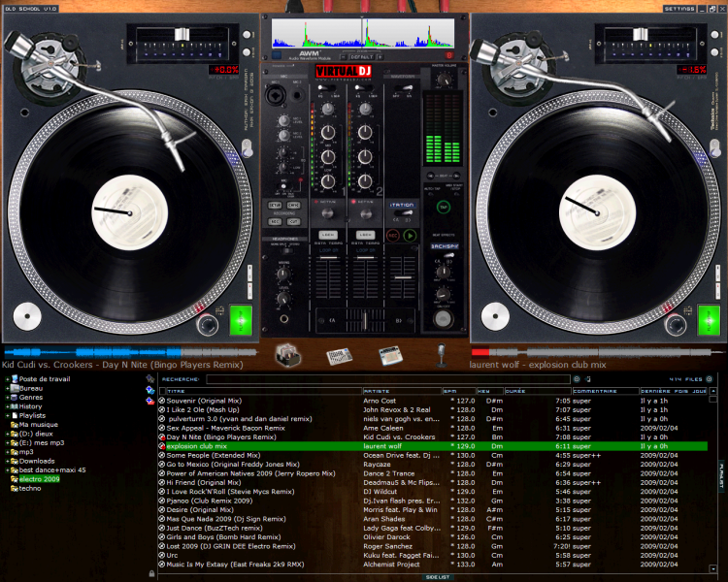Viewport: 728px width, 582px height.
Task: Click the recording REC button in mixer
Action: [275, 222]
